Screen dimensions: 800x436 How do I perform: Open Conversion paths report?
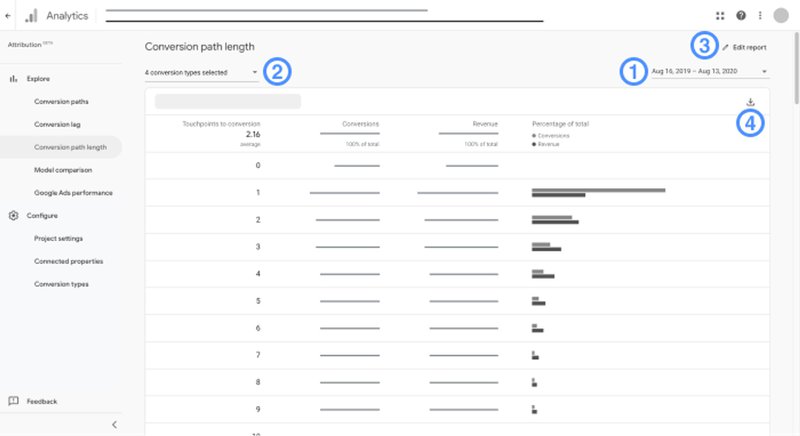[61, 101]
